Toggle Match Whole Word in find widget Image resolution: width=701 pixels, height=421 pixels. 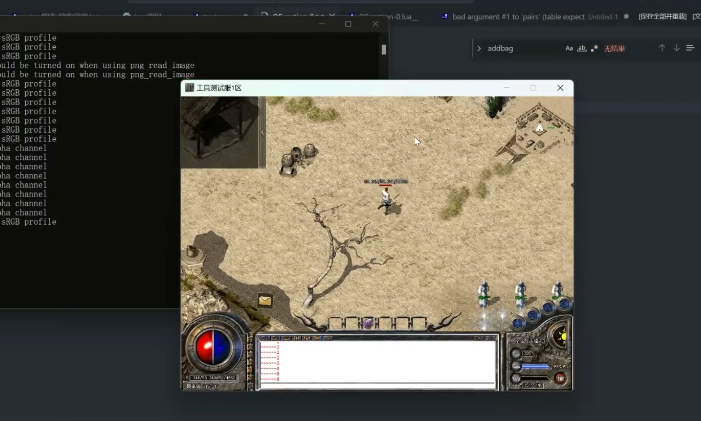point(582,48)
